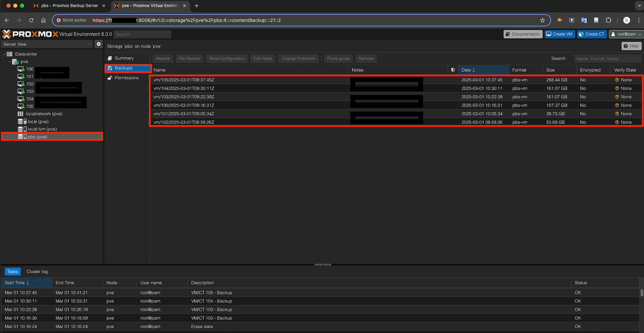Click the Server View settings gear icon

(98, 44)
